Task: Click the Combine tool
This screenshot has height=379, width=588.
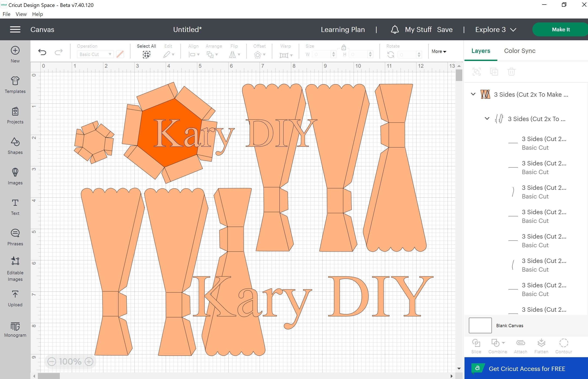Action: (x=496, y=345)
